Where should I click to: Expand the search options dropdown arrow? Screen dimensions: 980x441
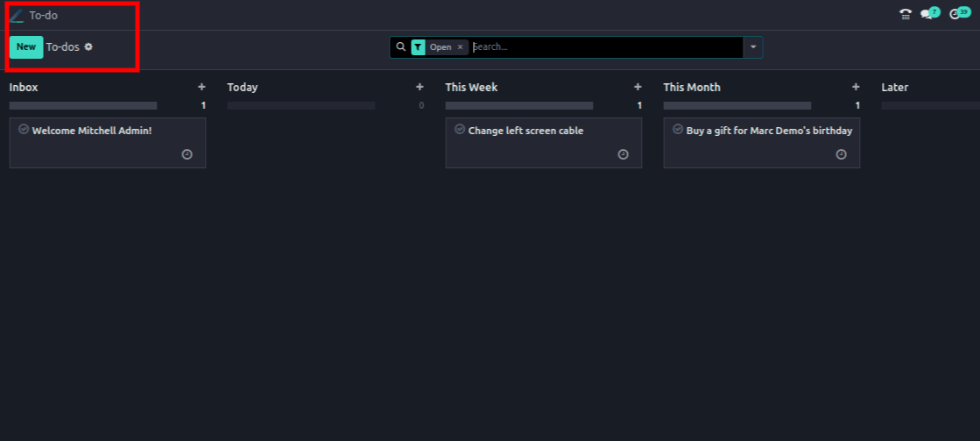point(753,47)
